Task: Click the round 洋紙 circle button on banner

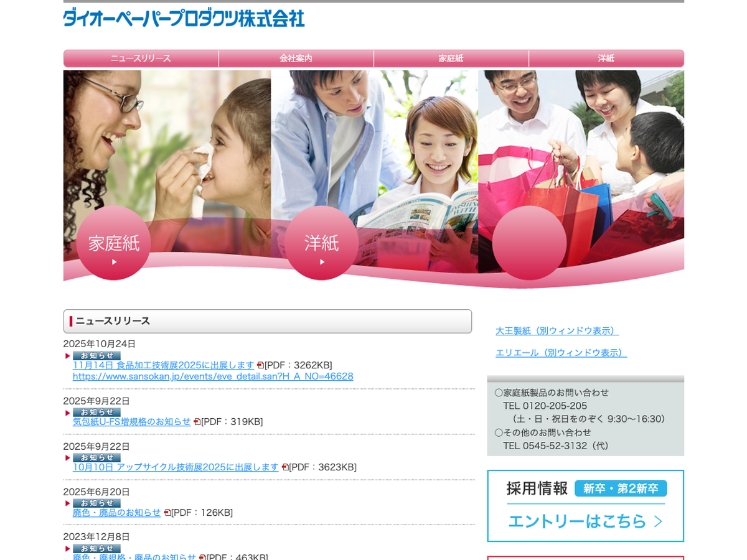Action: (321, 243)
